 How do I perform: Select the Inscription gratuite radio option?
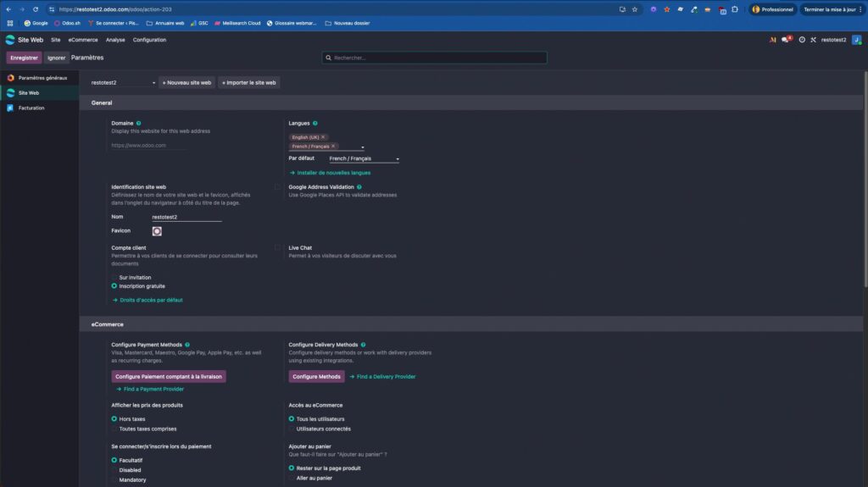(114, 286)
